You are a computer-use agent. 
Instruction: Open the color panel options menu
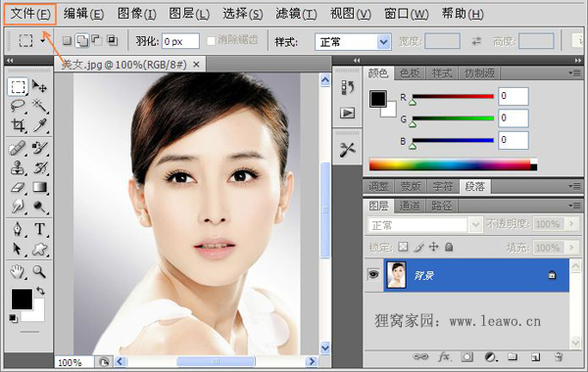574,73
